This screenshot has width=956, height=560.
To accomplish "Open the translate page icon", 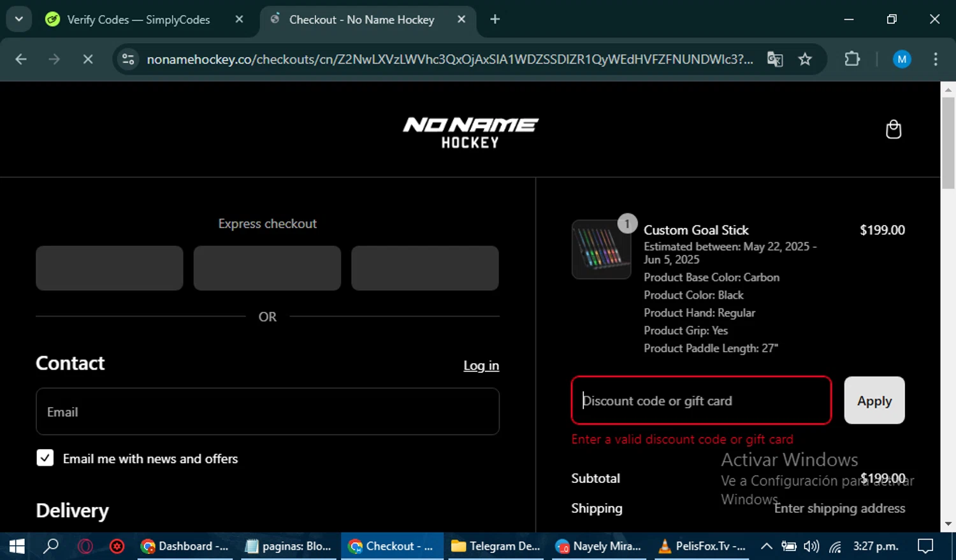I will (775, 59).
